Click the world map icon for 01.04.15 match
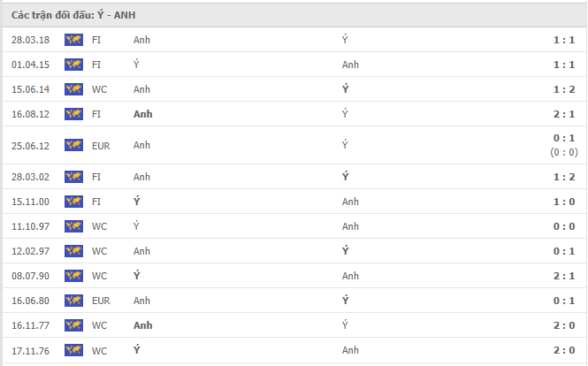Viewport: 588px width, 366px height. click(x=73, y=65)
